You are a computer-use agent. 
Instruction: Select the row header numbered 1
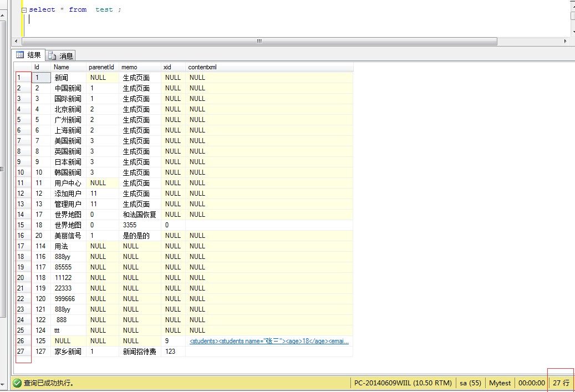pos(23,78)
